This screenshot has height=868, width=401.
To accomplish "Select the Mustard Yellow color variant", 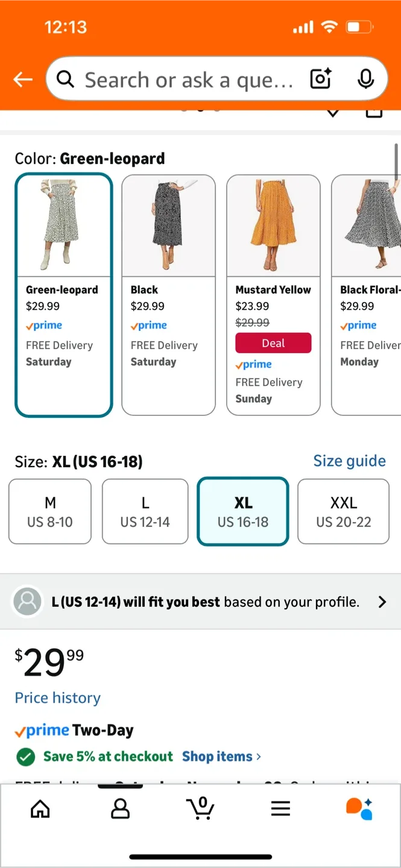I will 273,225.
